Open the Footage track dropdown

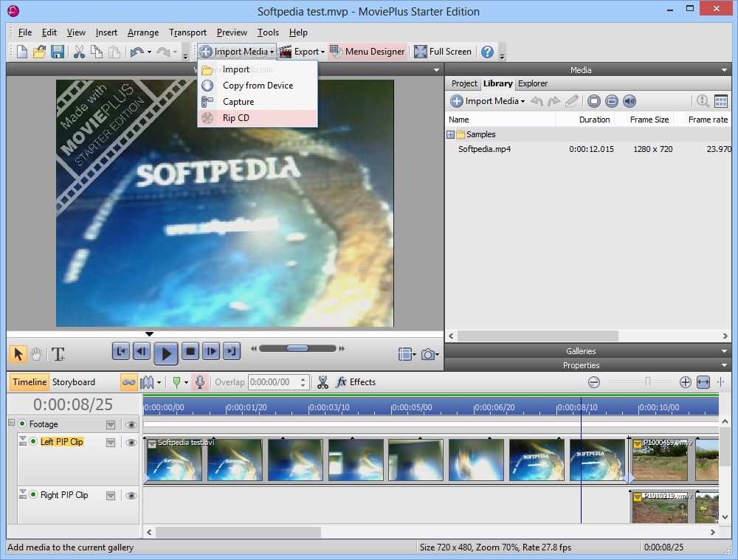111,425
